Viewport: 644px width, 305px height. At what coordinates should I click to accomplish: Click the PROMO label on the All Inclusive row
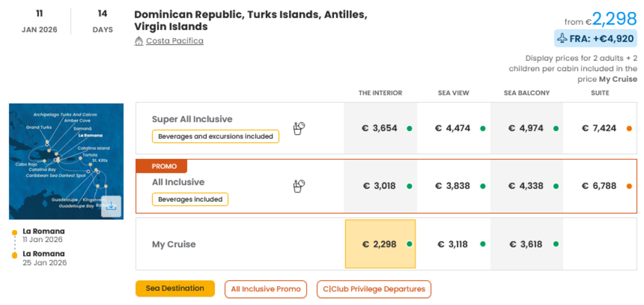coord(161,166)
